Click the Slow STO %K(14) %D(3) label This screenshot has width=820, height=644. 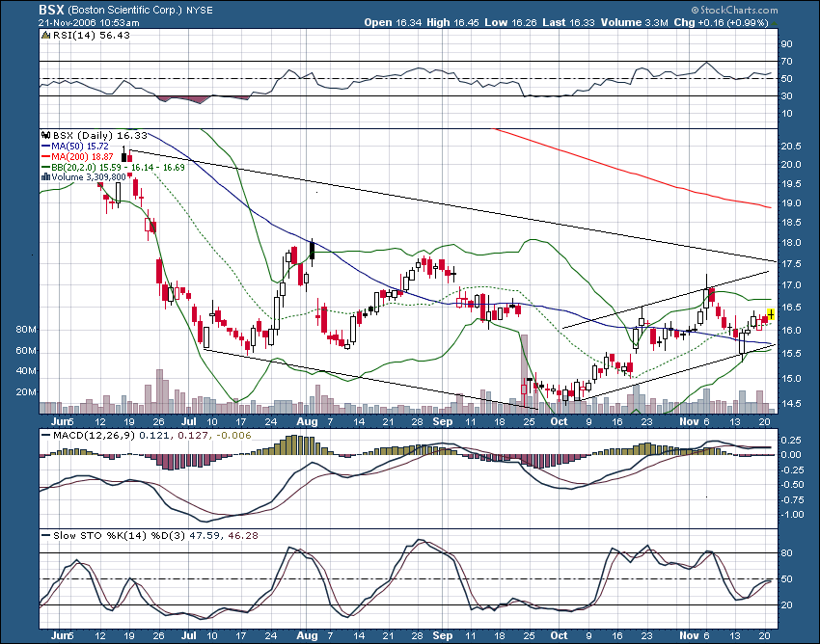click(x=120, y=535)
